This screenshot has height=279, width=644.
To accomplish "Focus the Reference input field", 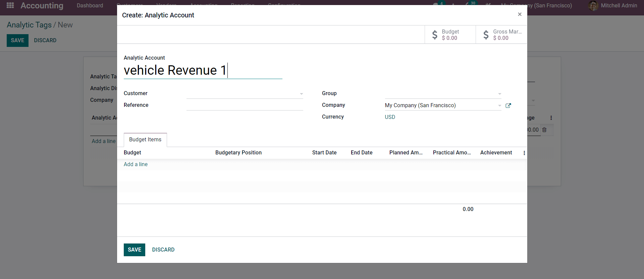I will click(245, 105).
